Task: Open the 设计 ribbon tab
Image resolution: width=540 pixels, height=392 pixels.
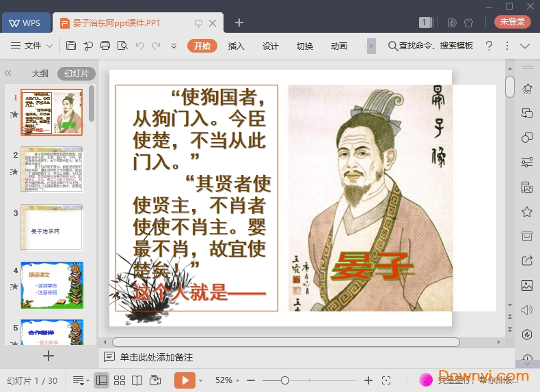Action: click(x=271, y=46)
